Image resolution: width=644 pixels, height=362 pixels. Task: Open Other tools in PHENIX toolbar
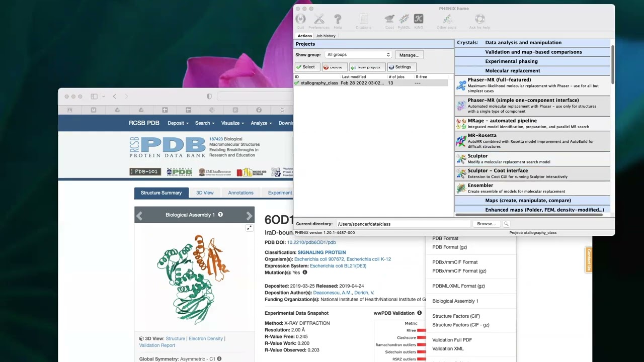click(x=446, y=19)
